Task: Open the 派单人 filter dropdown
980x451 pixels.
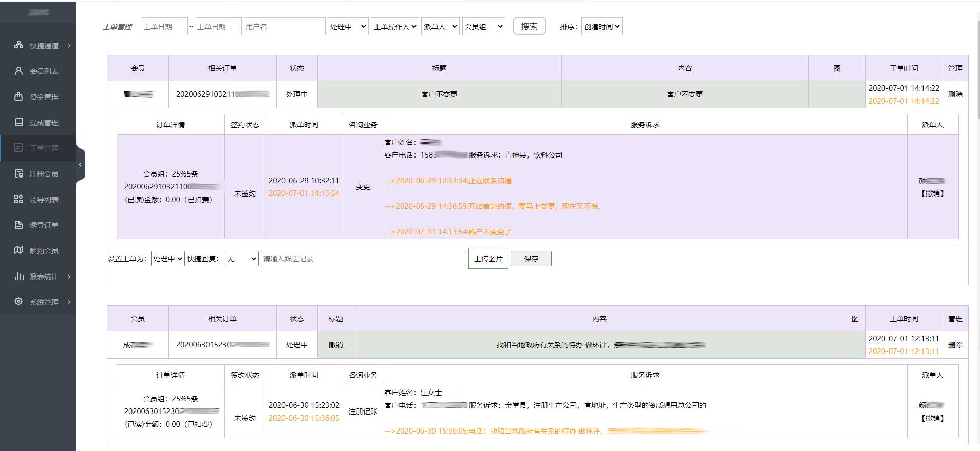Action: (x=440, y=27)
